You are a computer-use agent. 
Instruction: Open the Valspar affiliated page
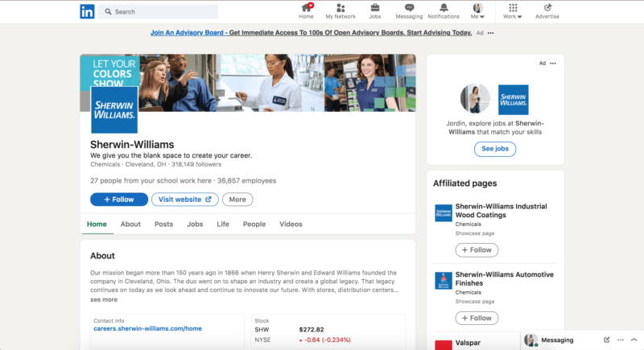click(x=468, y=343)
